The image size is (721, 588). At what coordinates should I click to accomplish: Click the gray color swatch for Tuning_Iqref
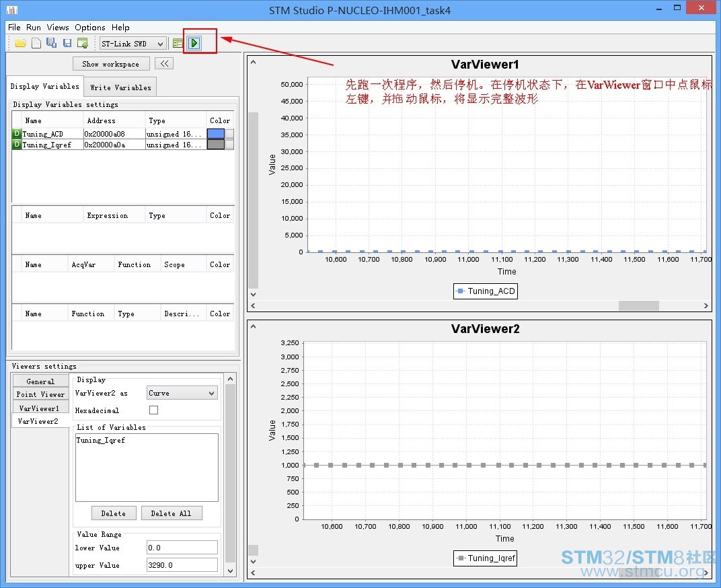216,145
